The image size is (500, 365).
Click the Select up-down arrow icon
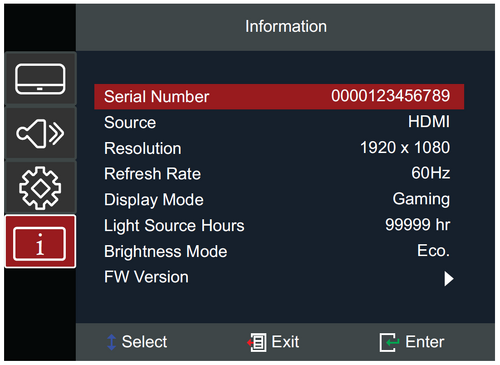pos(112,342)
